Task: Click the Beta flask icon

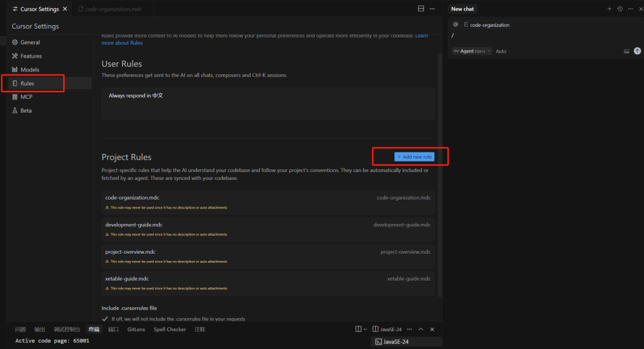Action: [15, 110]
